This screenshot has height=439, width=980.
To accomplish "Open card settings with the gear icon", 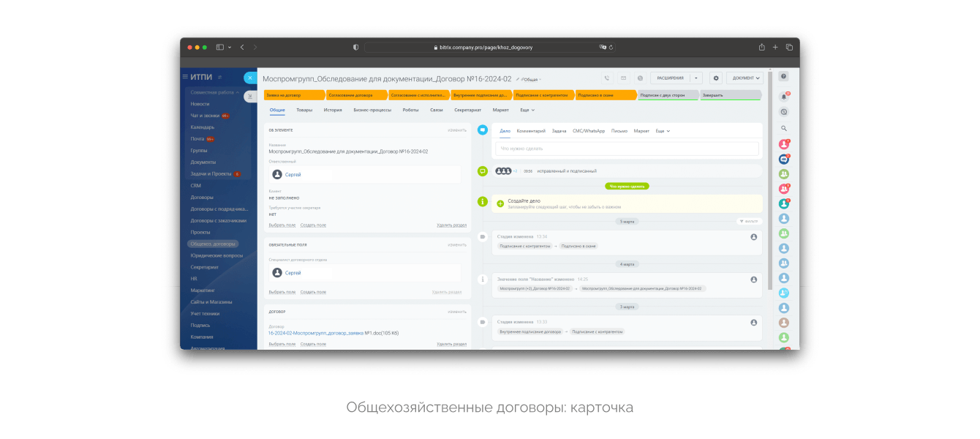I will (x=715, y=78).
